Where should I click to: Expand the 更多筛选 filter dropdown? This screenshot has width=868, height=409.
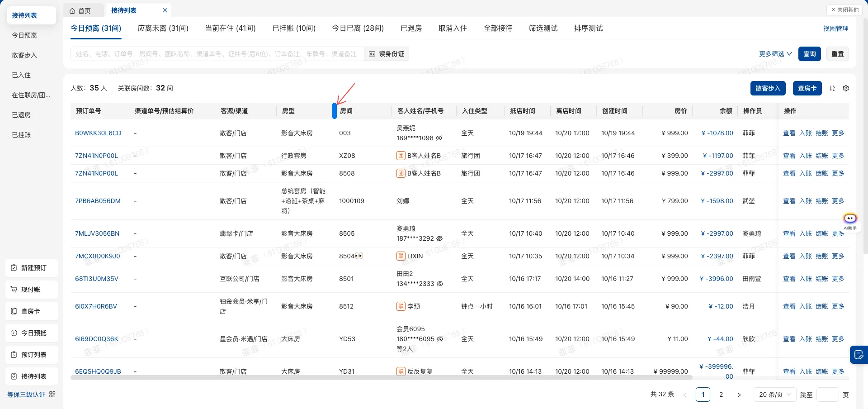tap(775, 54)
